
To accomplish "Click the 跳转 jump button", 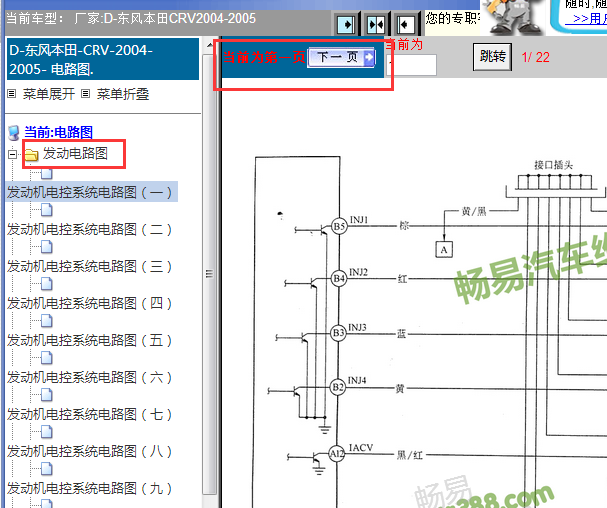I will coord(492,57).
